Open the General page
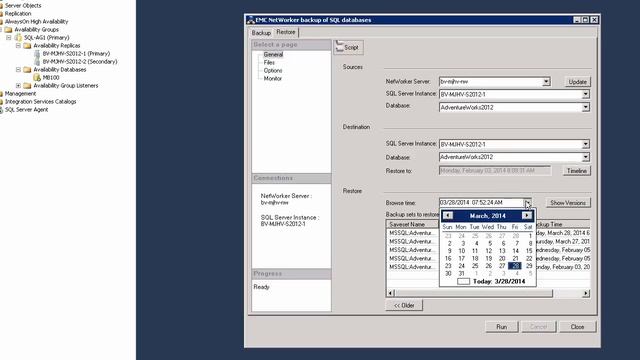 (x=273, y=54)
